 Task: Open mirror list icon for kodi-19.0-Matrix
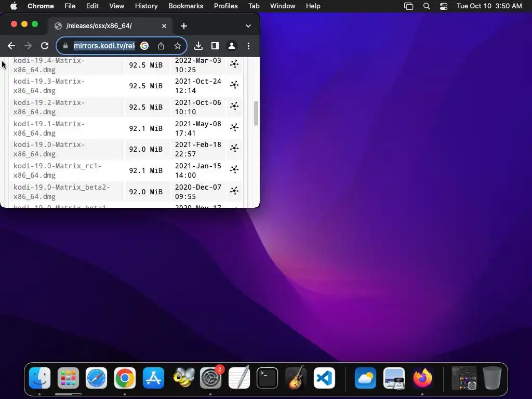234,148
